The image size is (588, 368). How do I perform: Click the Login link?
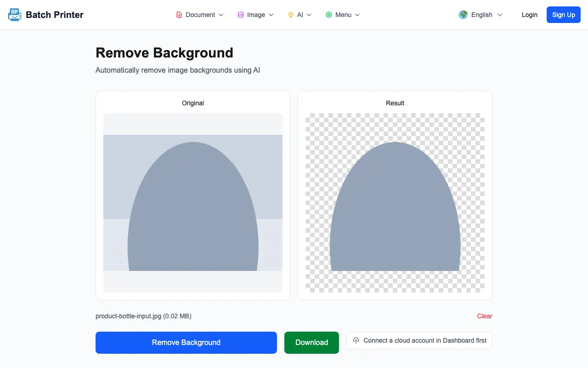[530, 15]
